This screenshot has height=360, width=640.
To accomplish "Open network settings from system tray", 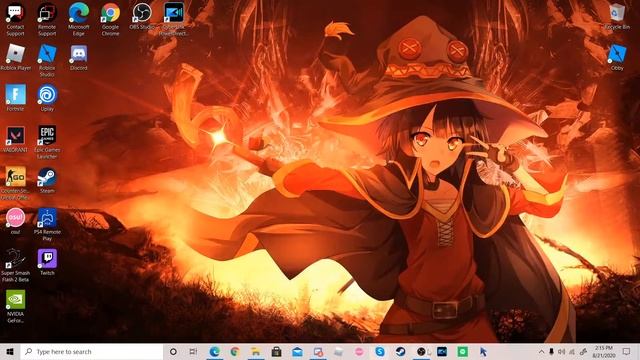I will click(572, 351).
